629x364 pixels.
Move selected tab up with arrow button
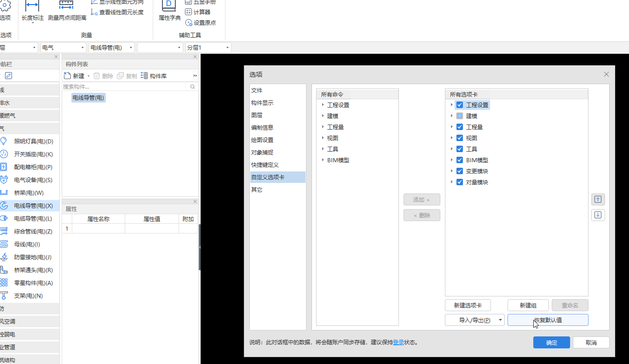pyautogui.click(x=598, y=199)
